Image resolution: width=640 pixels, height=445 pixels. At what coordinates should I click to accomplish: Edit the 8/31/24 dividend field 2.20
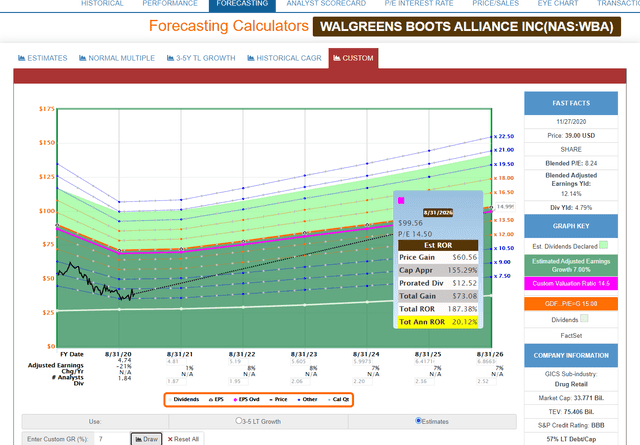tap(362, 381)
